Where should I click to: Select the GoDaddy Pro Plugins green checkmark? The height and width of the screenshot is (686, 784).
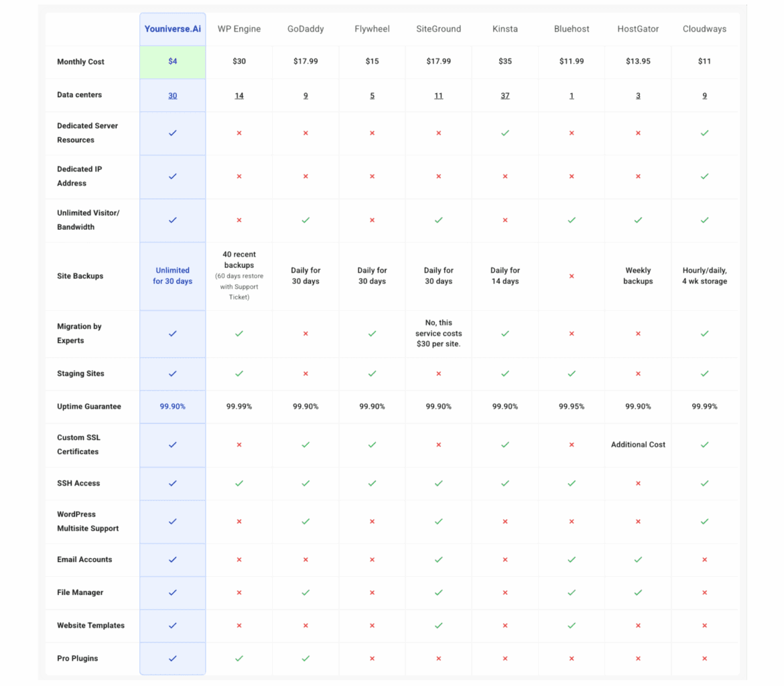pos(306,659)
